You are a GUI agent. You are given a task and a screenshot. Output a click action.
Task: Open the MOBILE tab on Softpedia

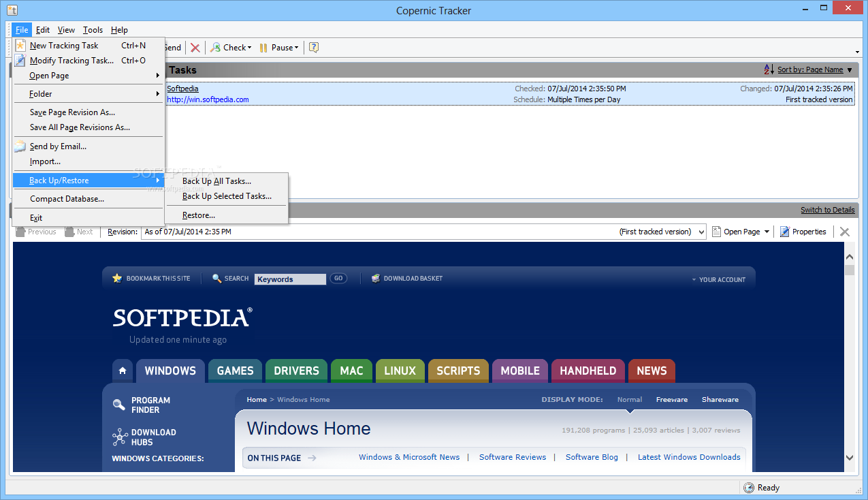coord(520,371)
